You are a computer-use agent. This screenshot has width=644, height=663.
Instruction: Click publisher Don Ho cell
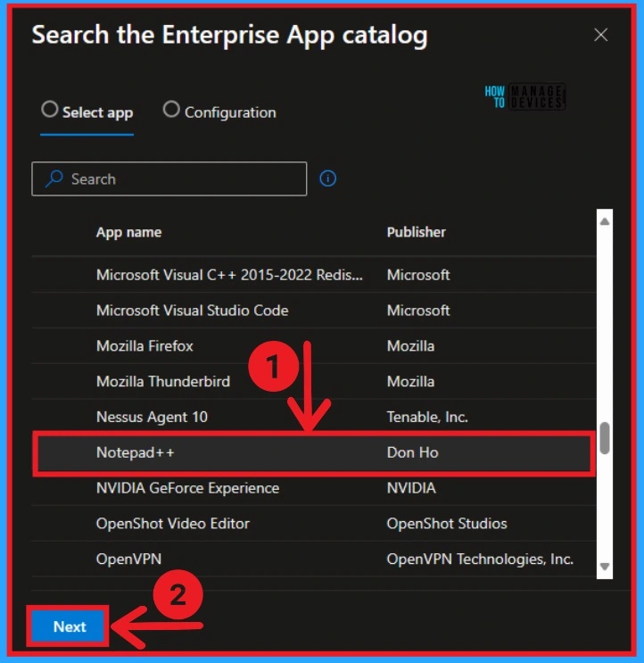[x=413, y=452]
